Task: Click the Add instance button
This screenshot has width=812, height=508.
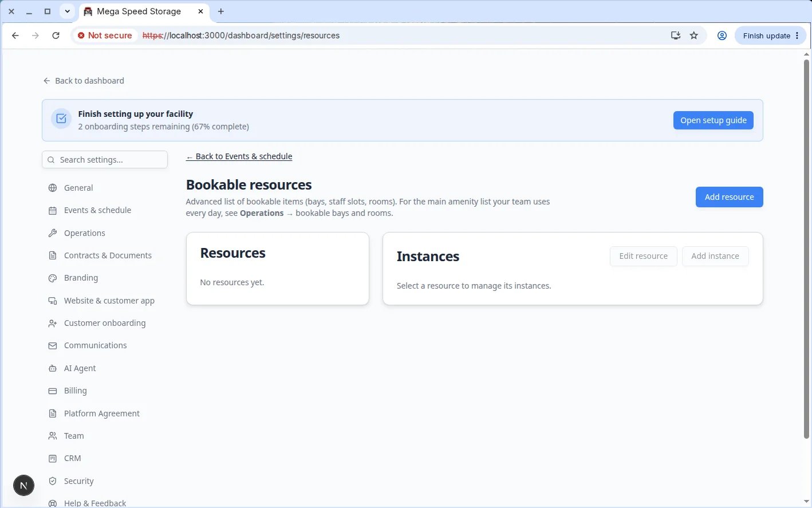Action: coord(715,256)
